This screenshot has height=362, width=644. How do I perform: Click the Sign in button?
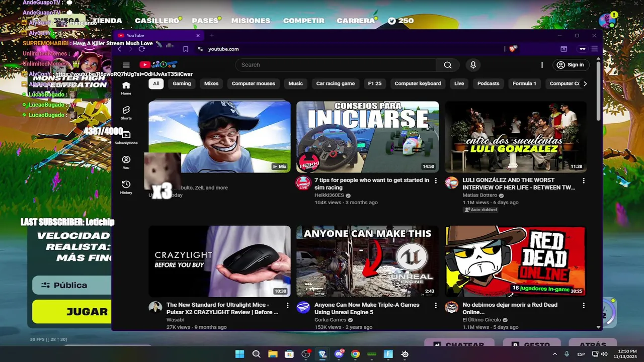[571, 65]
